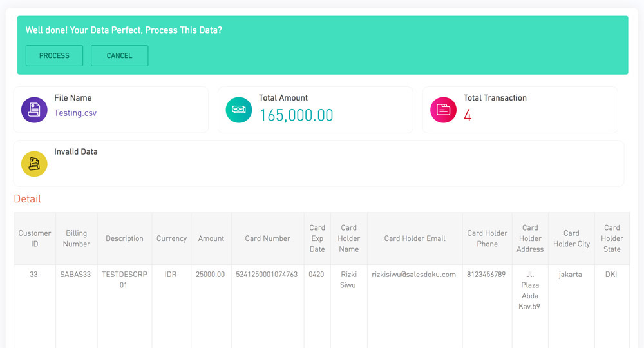Open the Testing.csv file link

[75, 113]
